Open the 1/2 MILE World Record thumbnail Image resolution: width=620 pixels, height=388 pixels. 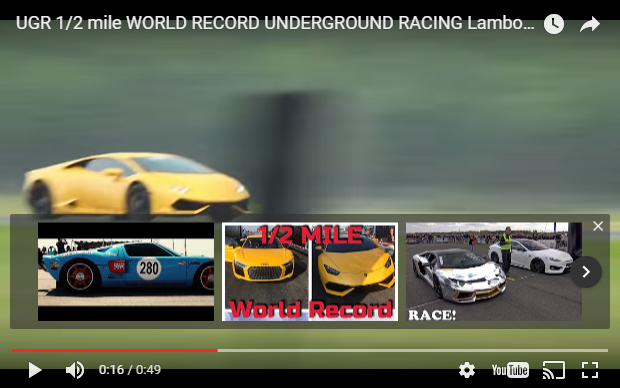[310, 272]
